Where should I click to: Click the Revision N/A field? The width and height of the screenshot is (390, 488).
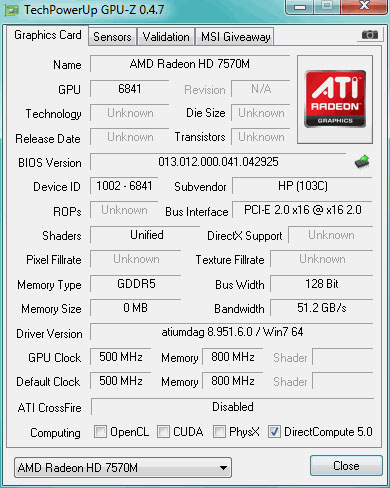click(261, 89)
